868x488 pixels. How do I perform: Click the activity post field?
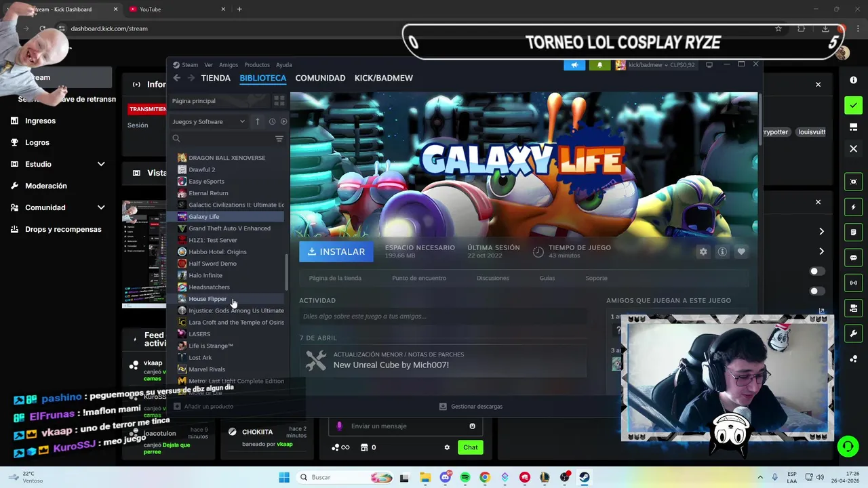point(443,316)
